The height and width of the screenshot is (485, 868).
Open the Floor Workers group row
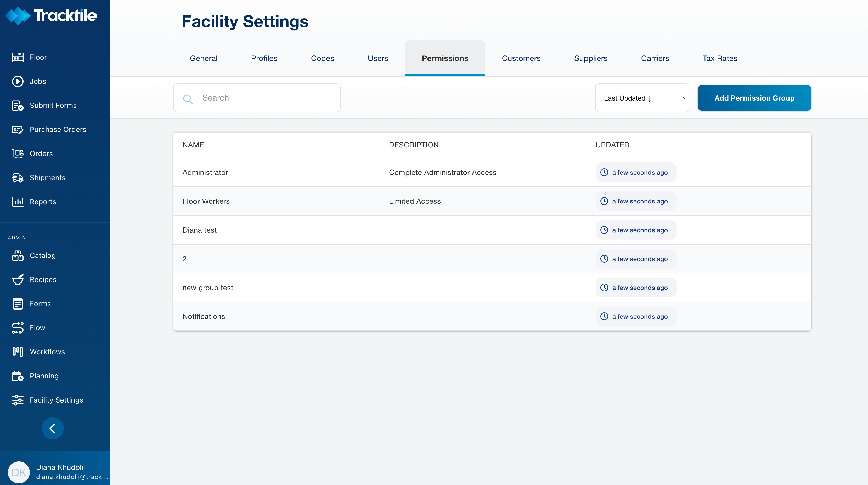coord(206,201)
